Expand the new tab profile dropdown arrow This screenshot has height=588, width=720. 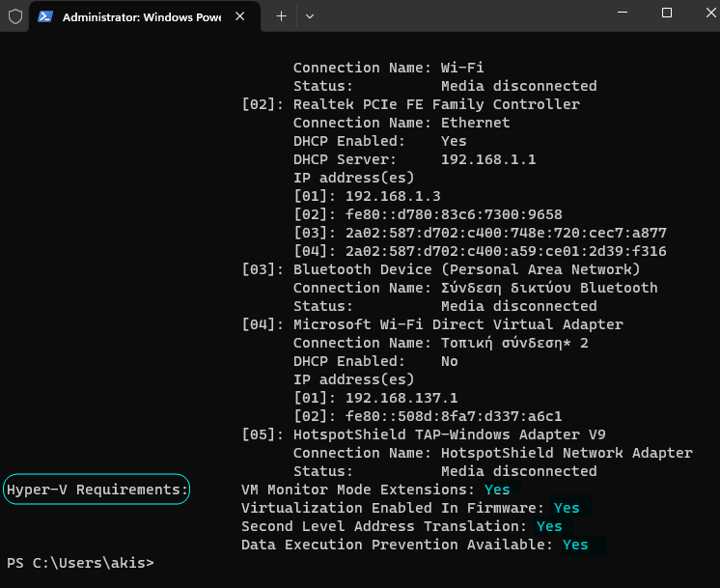point(310,16)
